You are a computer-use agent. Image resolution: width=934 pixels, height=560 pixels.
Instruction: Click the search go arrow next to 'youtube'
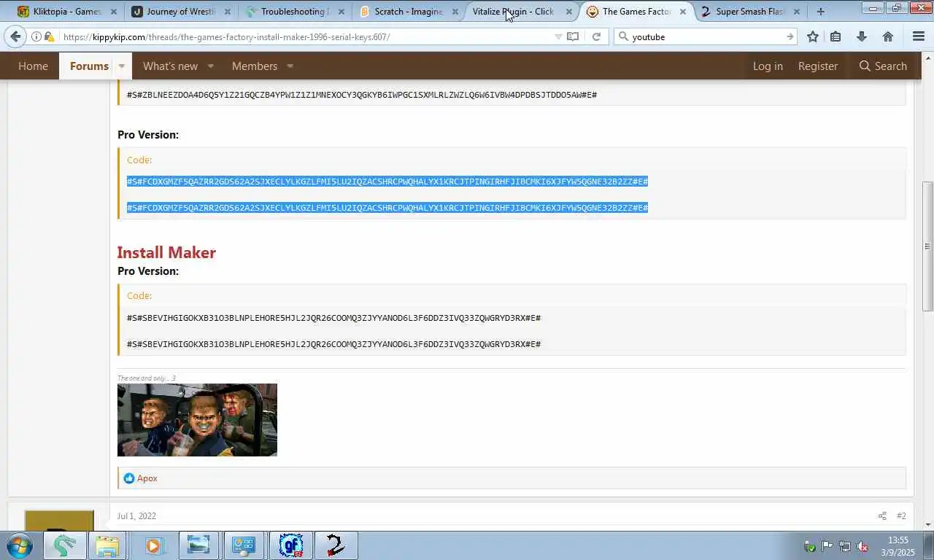pyautogui.click(x=790, y=36)
